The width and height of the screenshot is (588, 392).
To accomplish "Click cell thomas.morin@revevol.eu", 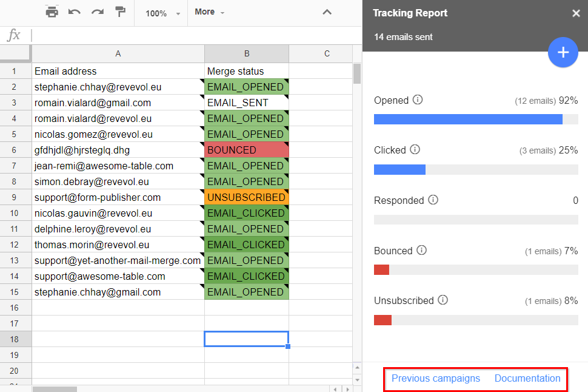I will point(118,245).
